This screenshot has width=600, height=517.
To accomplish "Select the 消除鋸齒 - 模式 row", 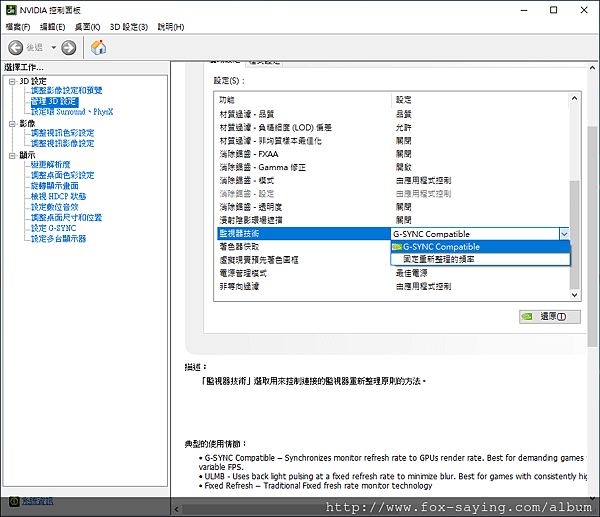I will click(x=393, y=180).
